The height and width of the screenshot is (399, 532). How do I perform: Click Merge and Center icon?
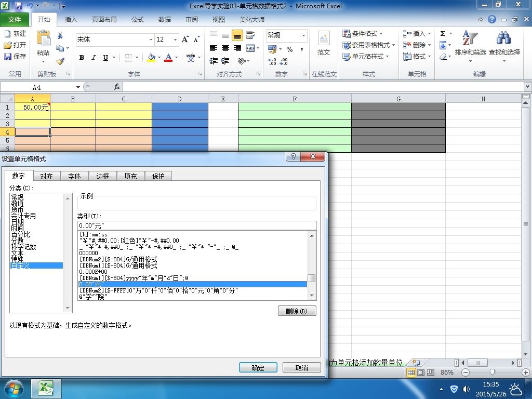click(x=250, y=48)
